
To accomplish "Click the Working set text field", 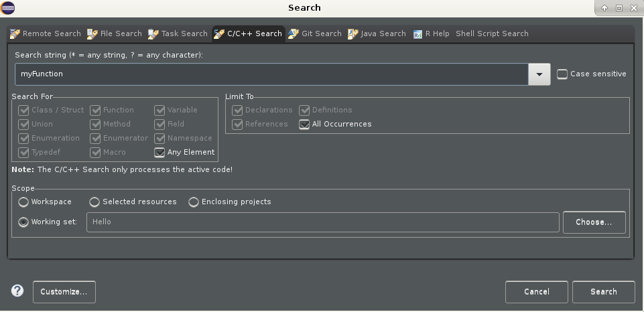I will pyautogui.click(x=323, y=222).
